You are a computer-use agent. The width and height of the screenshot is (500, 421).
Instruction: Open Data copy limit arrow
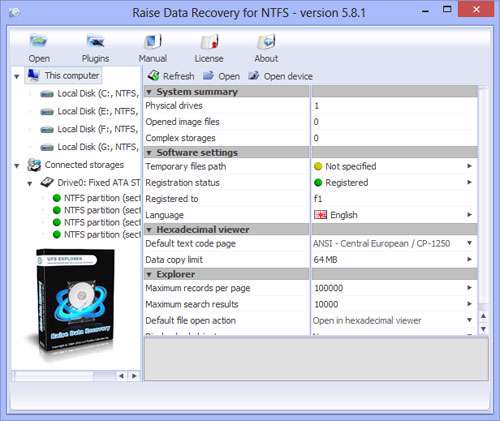tap(469, 259)
